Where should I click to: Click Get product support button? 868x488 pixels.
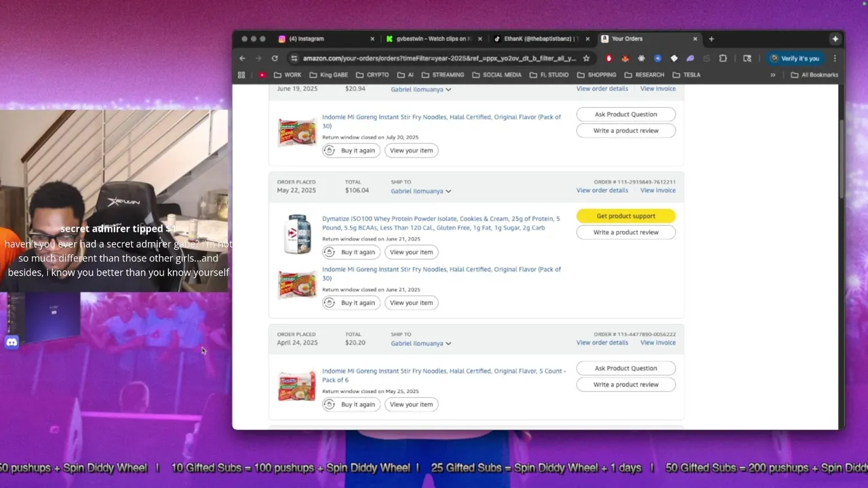tap(626, 216)
